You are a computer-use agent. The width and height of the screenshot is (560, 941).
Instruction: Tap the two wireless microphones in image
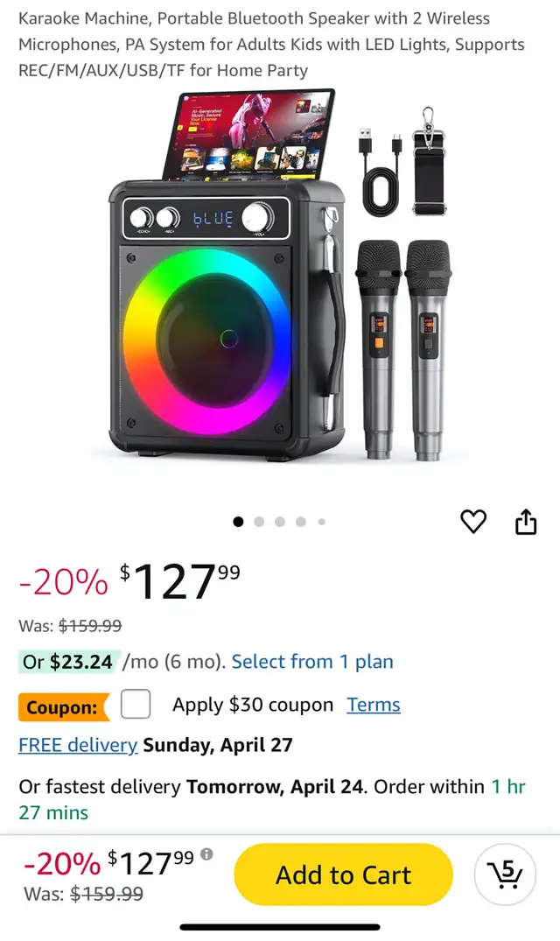pyautogui.click(x=403, y=350)
